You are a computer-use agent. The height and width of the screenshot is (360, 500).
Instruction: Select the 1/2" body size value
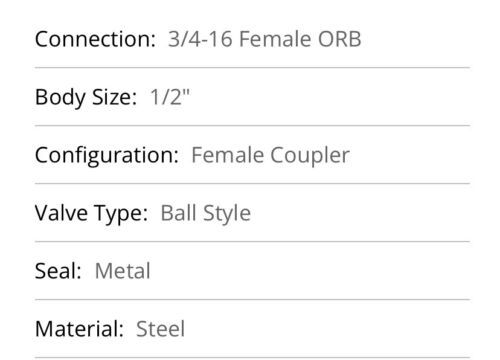170,97
